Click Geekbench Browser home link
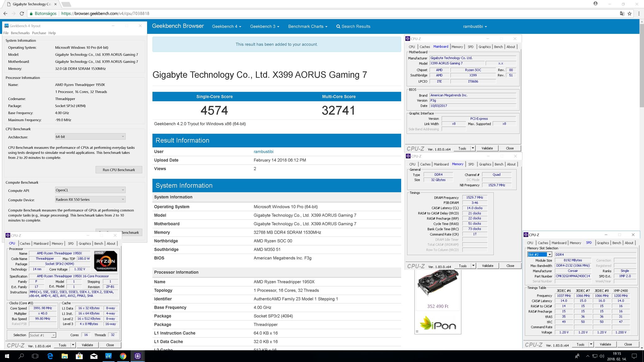Screen dimensions: 644x362 click(x=178, y=26)
